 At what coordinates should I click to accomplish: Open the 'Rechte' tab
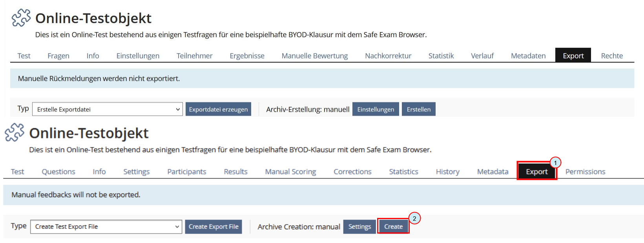611,56
